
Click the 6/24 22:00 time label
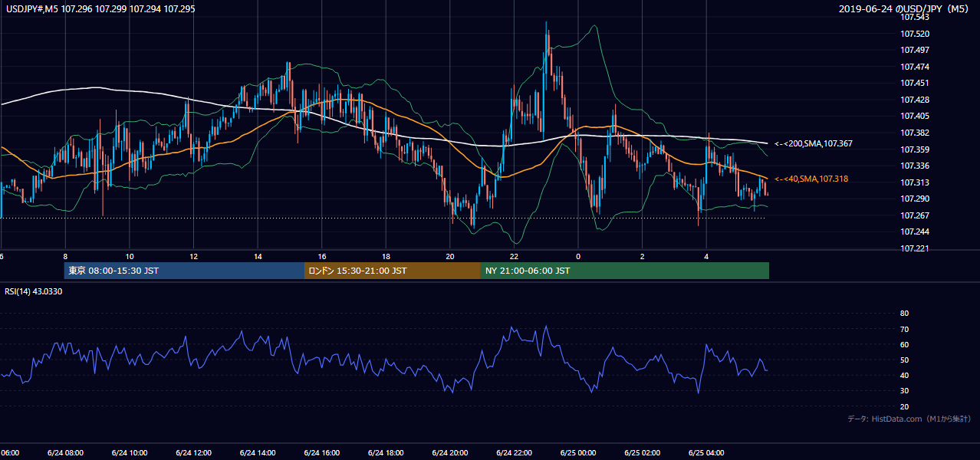(515, 452)
